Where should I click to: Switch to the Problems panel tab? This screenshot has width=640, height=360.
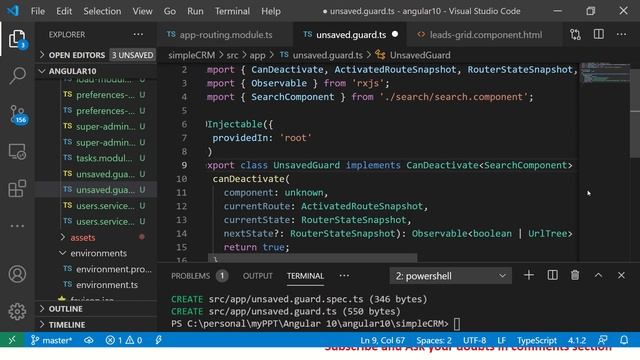[x=199, y=276]
